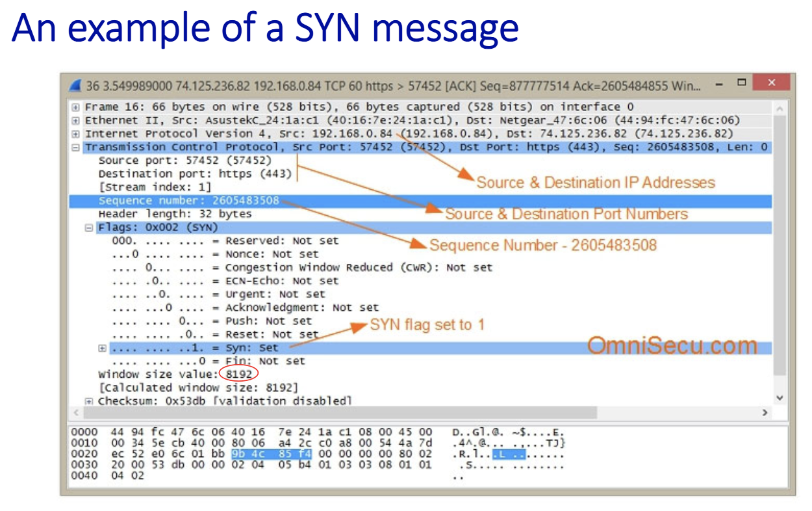Image resolution: width=812 pixels, height=511 pixels.
Task: Expand Internet Protocol Version 4 details
Action: (x=76, y=134)
